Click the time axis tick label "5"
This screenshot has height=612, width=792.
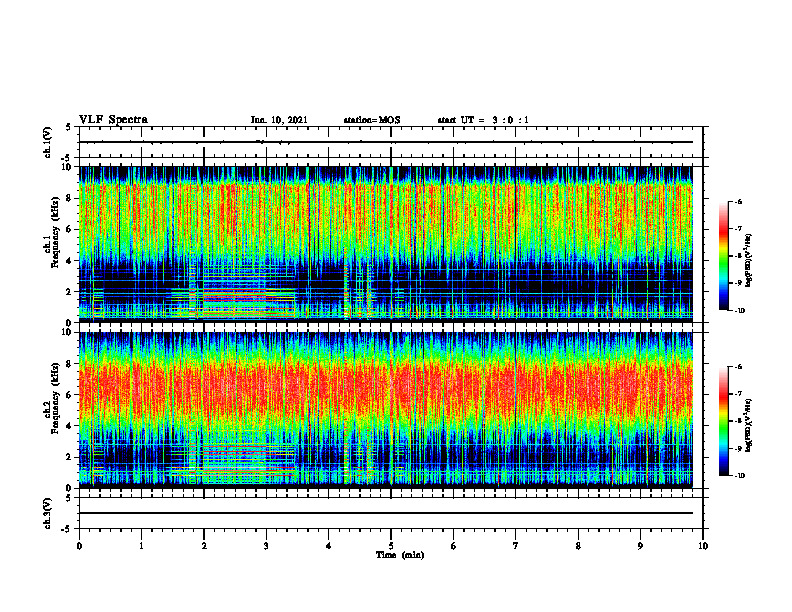coord(391,546)
